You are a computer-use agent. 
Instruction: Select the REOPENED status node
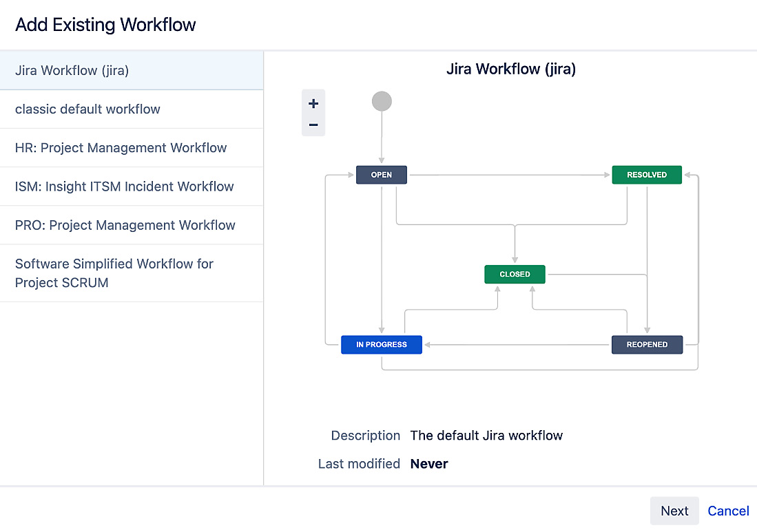[x=647, y=344]
